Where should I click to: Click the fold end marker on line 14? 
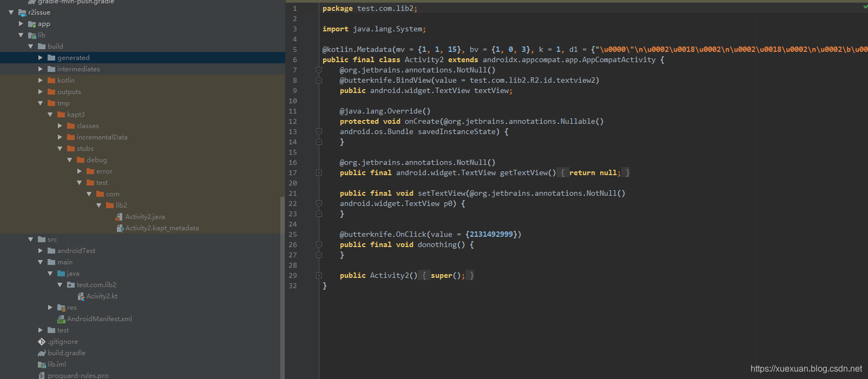(x=319, y=142)
